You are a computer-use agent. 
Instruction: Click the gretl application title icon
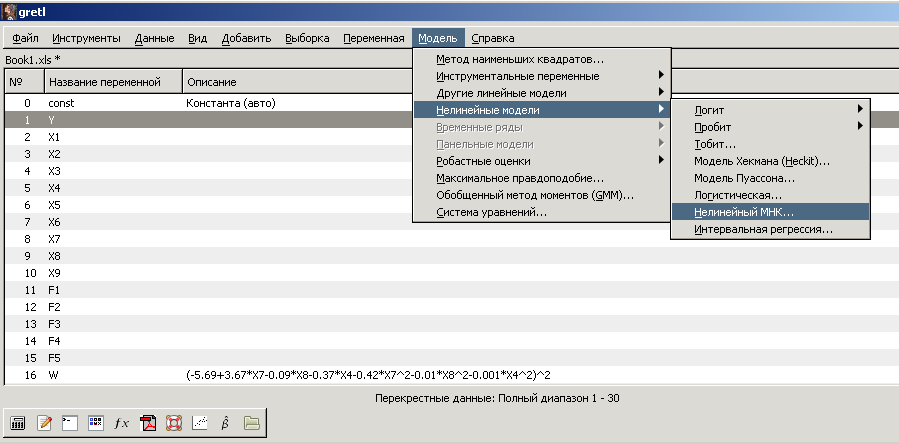9,11
